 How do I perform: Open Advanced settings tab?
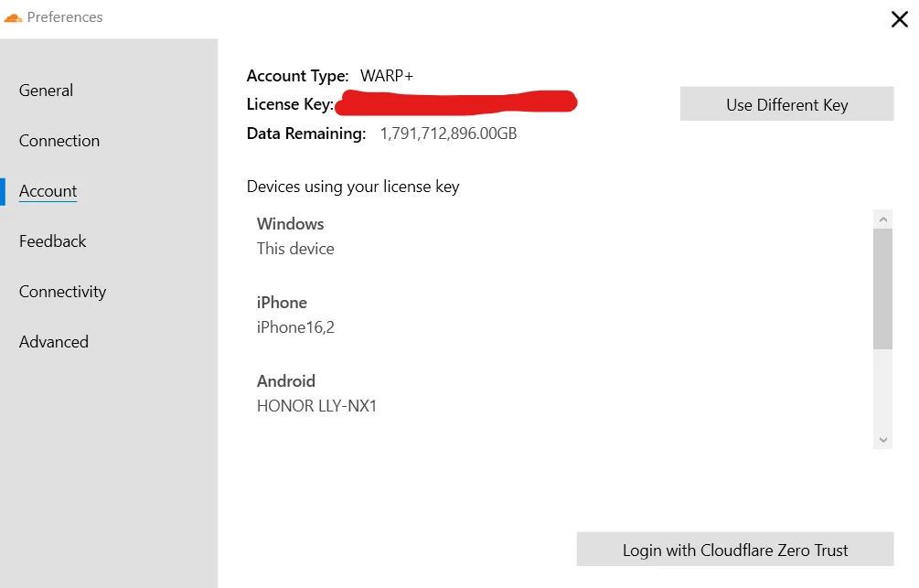pos(54,342)
